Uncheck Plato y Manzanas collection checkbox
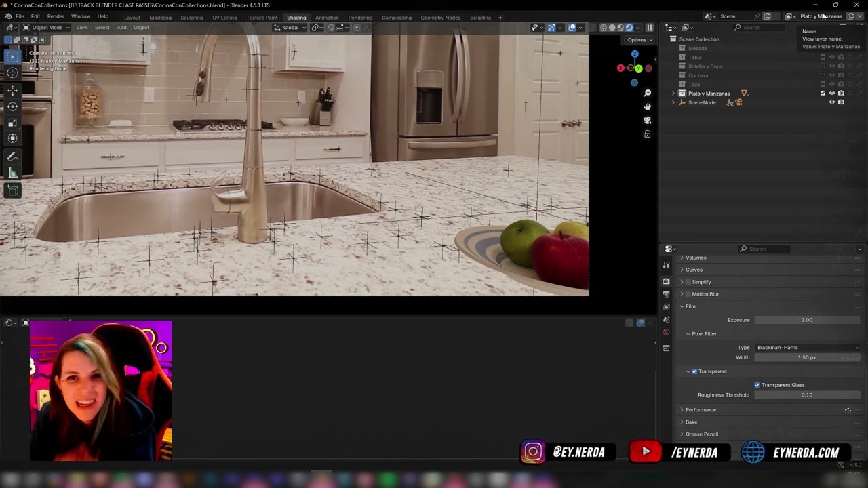868x488 pixels. [823, 94]
